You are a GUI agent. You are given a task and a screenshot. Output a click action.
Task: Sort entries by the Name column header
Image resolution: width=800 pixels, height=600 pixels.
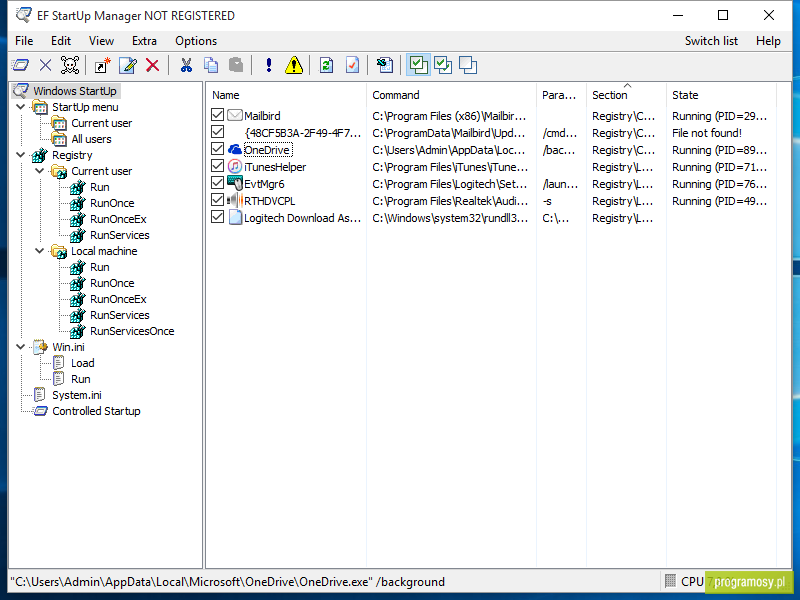pos(286,95)
